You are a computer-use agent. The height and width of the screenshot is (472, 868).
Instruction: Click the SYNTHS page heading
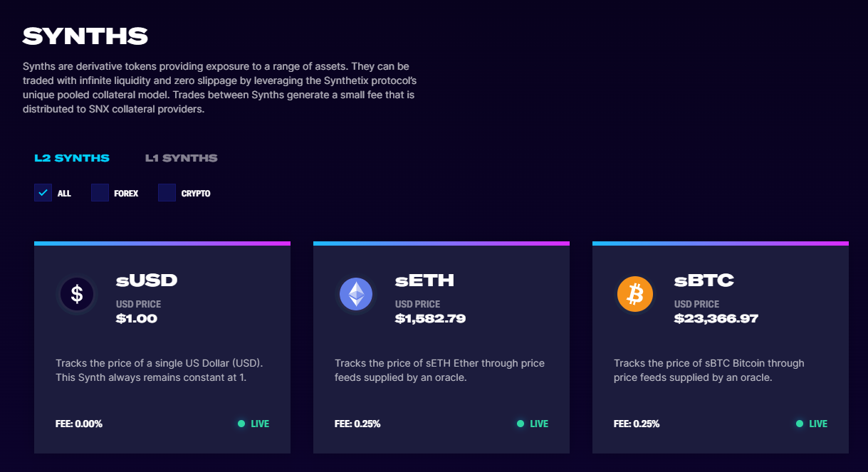(85, 36)
